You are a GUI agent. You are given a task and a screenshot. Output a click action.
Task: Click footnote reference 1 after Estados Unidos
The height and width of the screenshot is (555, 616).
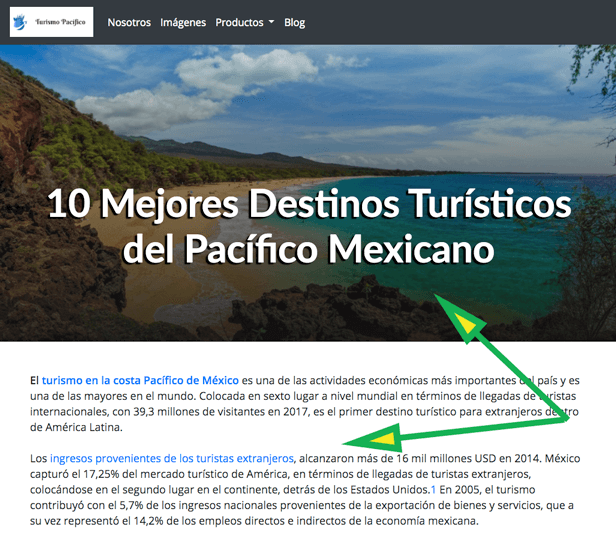point(433,489)
